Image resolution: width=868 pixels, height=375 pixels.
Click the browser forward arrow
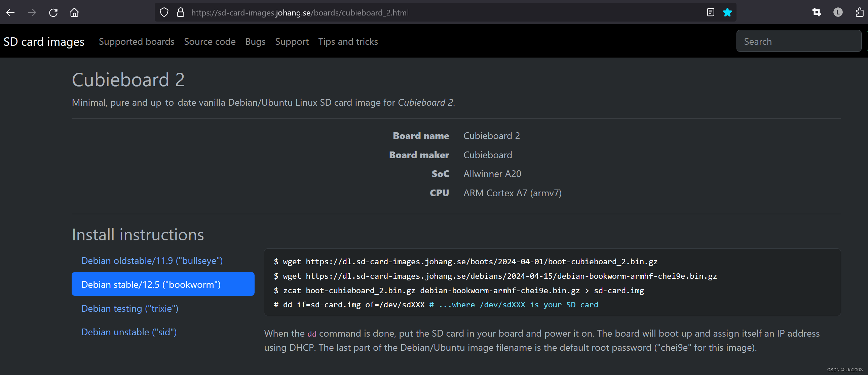(x=32, y=13)
